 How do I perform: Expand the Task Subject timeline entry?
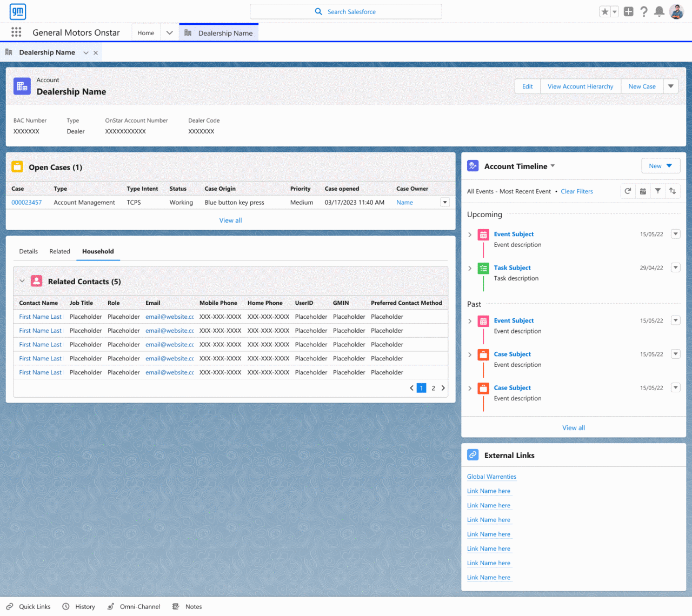470,268
